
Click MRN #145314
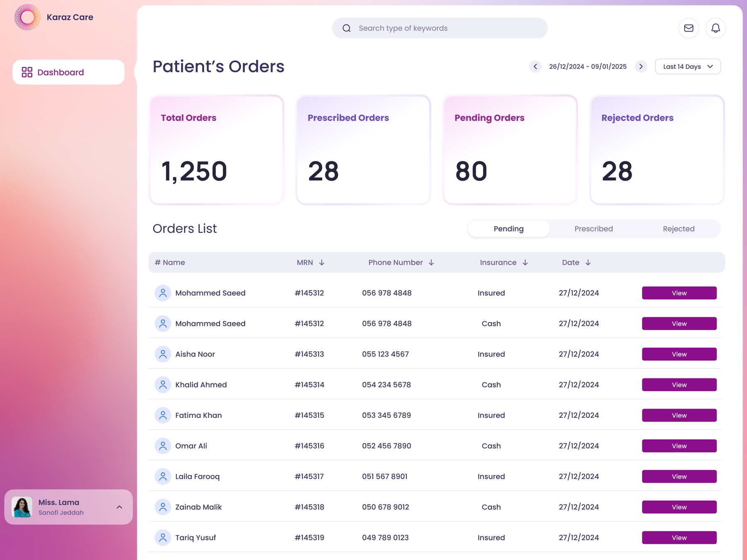(x=309, y=385)
